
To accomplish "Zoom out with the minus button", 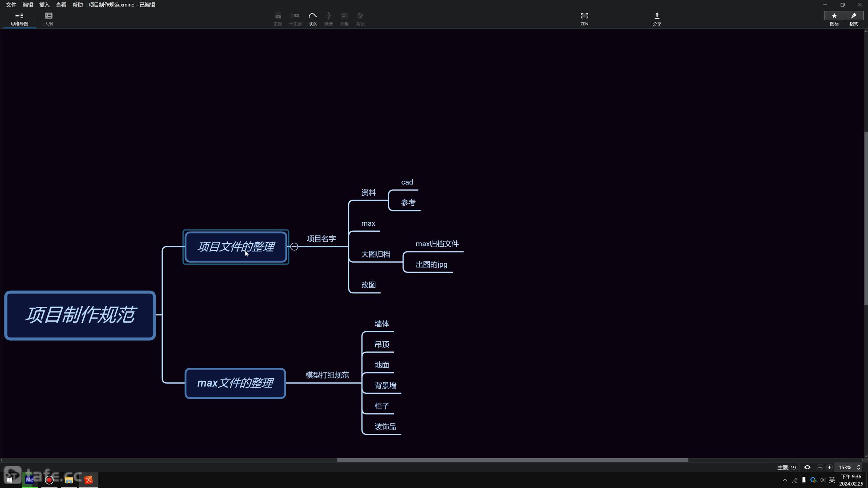I will (x=820, y=467).
